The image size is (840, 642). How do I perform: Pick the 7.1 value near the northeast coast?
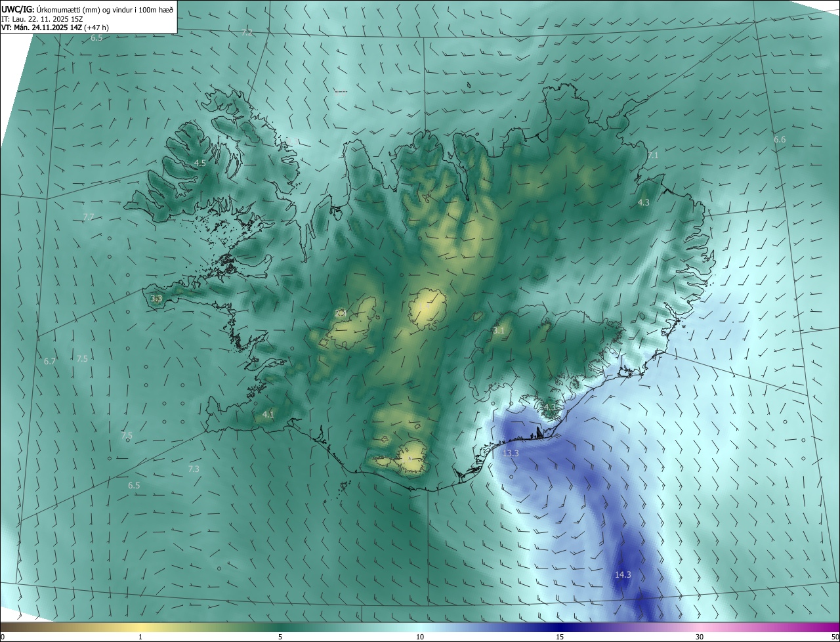pyautogui.click(x=652, y=156)
